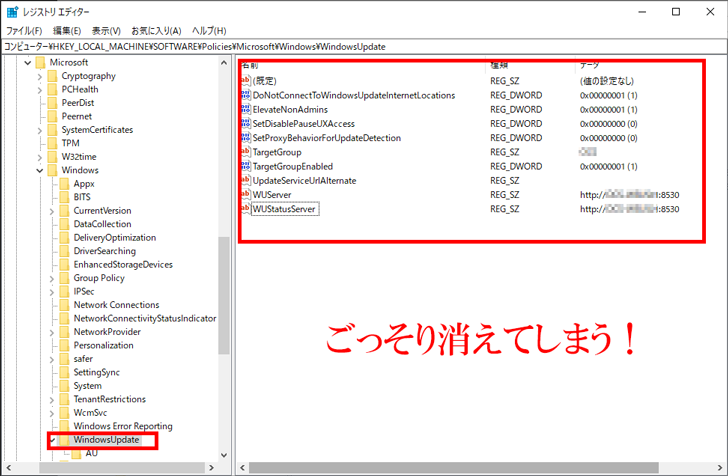Click the DriverSearching folder icon
The height and width of the screenshot is (476, 728).
click(x=65, y=251)
